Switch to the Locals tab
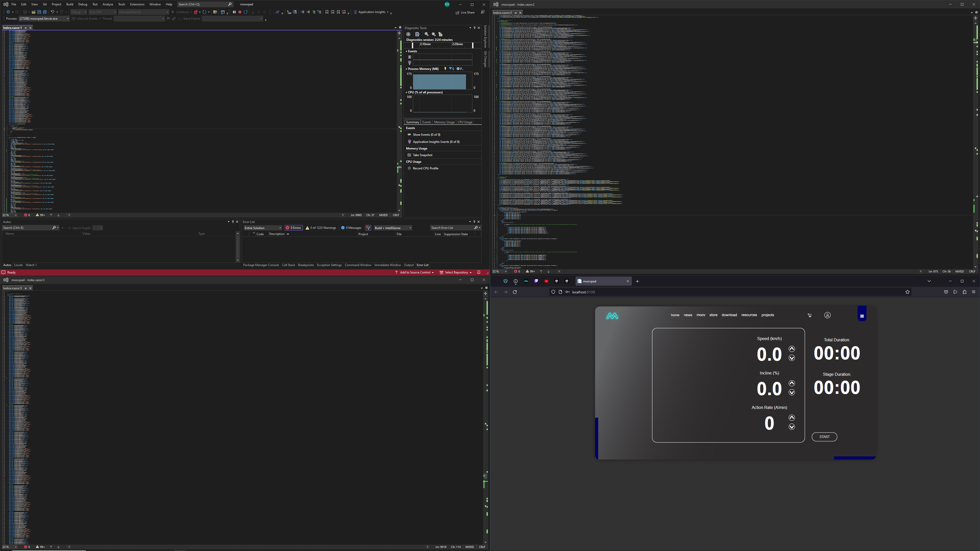This screenshot has height=551, width=980. (x=18, y=265)
